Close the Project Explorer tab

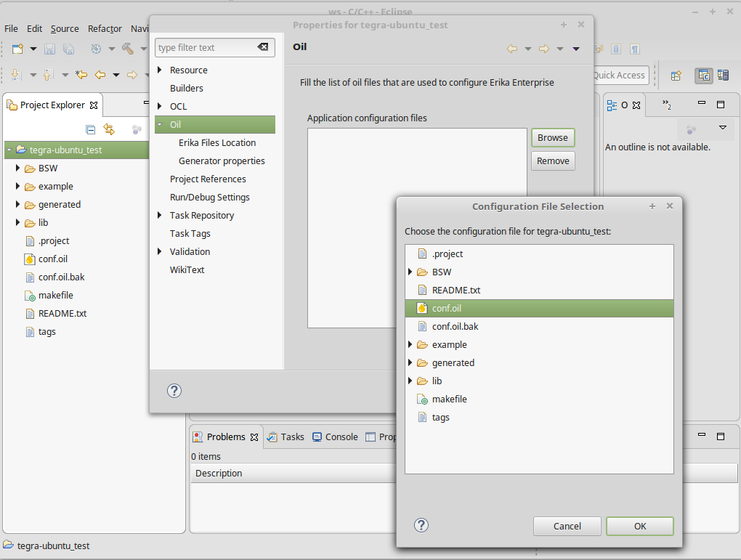(94, 105)
